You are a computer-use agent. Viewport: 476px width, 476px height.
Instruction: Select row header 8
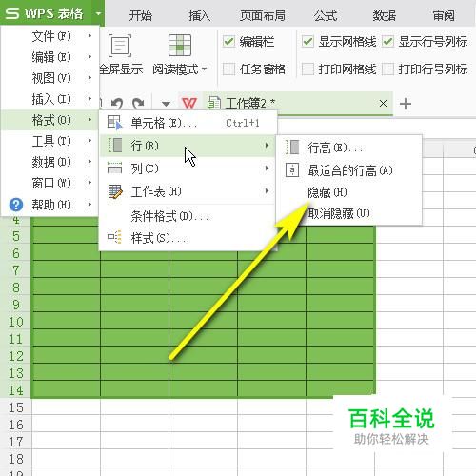tap(16, 288)
